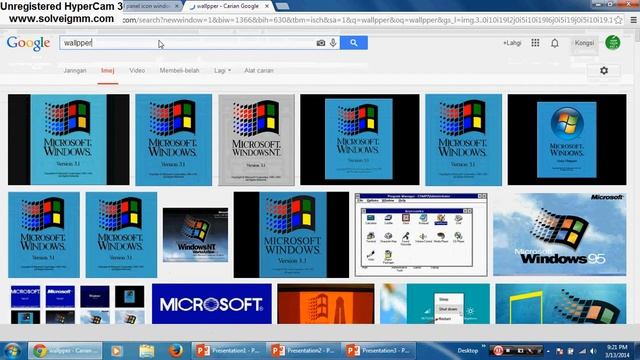The width and height of the screenshot is (640, 360).
Task: Open the search settings gear icon
Action: pyautogui.click(x=604, y=70)
